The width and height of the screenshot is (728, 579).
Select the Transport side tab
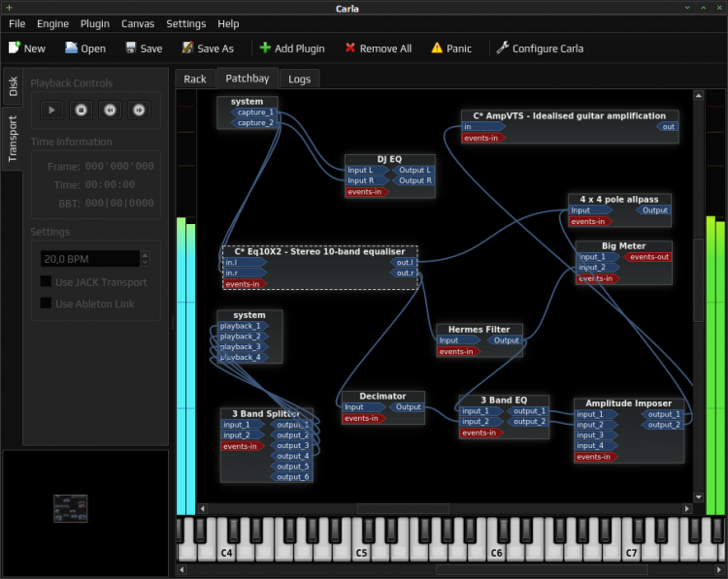click(13, 139)
